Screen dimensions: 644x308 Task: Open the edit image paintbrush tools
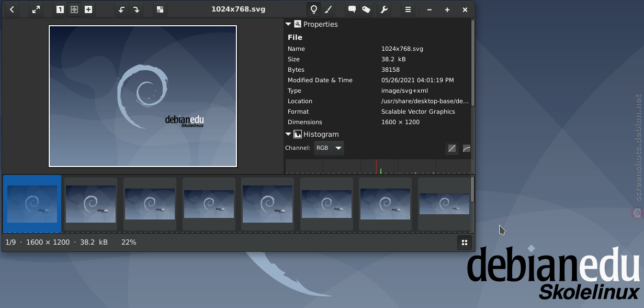click(x=328, y=9)
